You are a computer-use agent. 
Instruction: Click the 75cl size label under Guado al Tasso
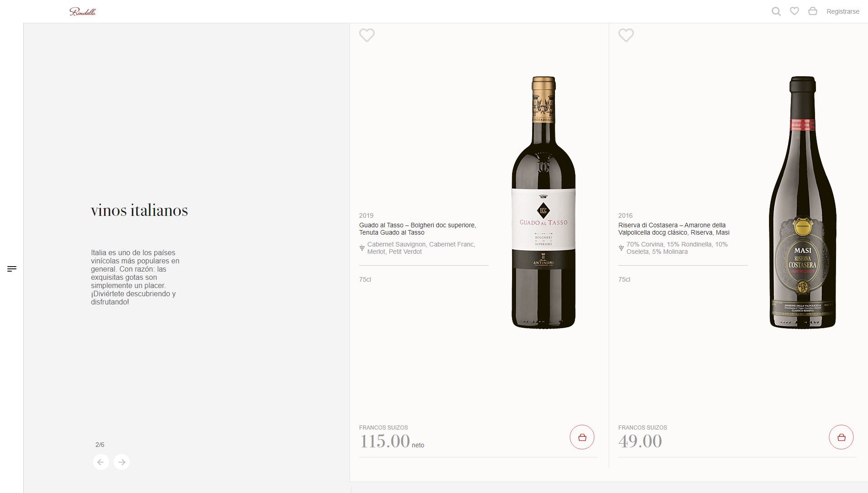(366, 279)
